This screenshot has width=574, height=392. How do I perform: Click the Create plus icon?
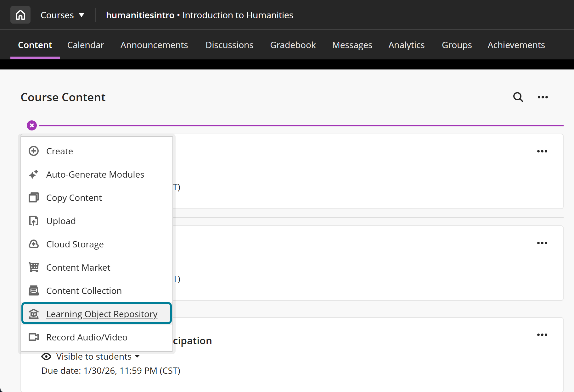pyautogui.click(x=34, y=151)
